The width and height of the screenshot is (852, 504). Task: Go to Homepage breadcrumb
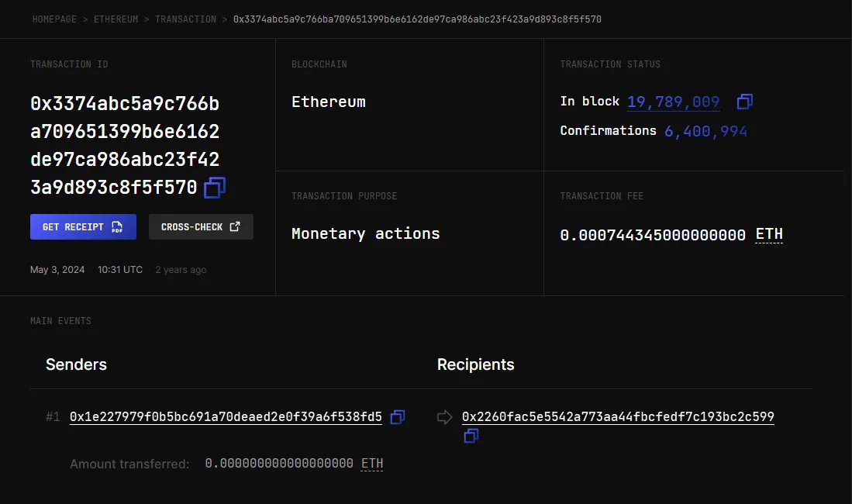click(x=54, y=19)
